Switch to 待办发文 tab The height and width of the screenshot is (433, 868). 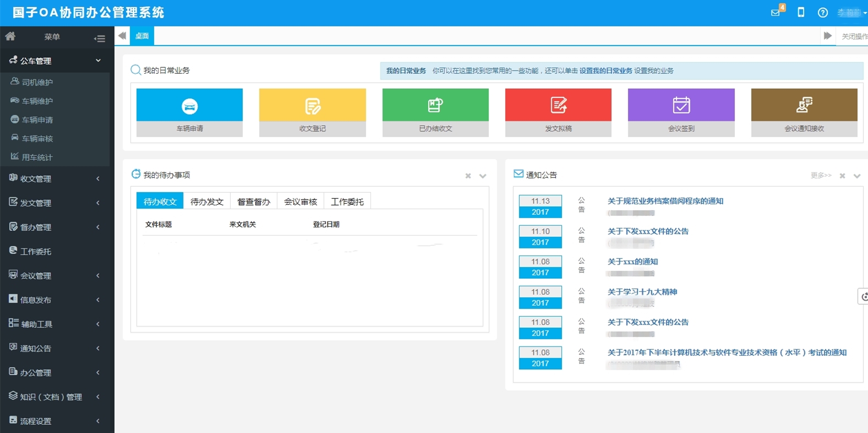pos(207,202)
